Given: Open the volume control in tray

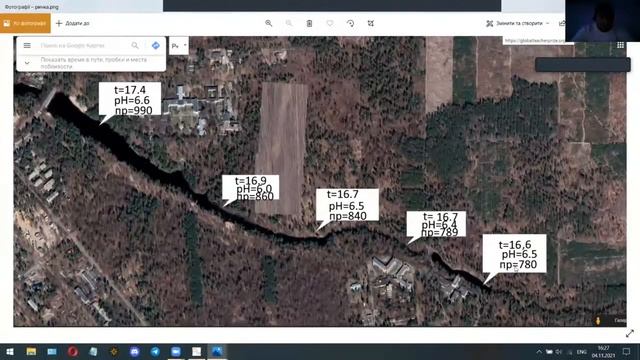Looking at the screenshot, I should point(559,352).
